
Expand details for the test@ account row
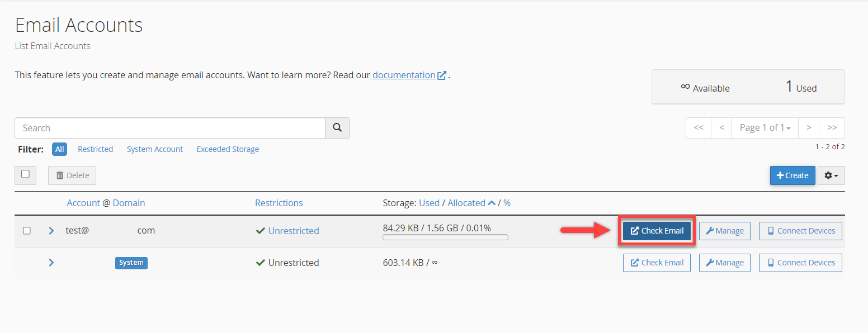coord(51,230)
